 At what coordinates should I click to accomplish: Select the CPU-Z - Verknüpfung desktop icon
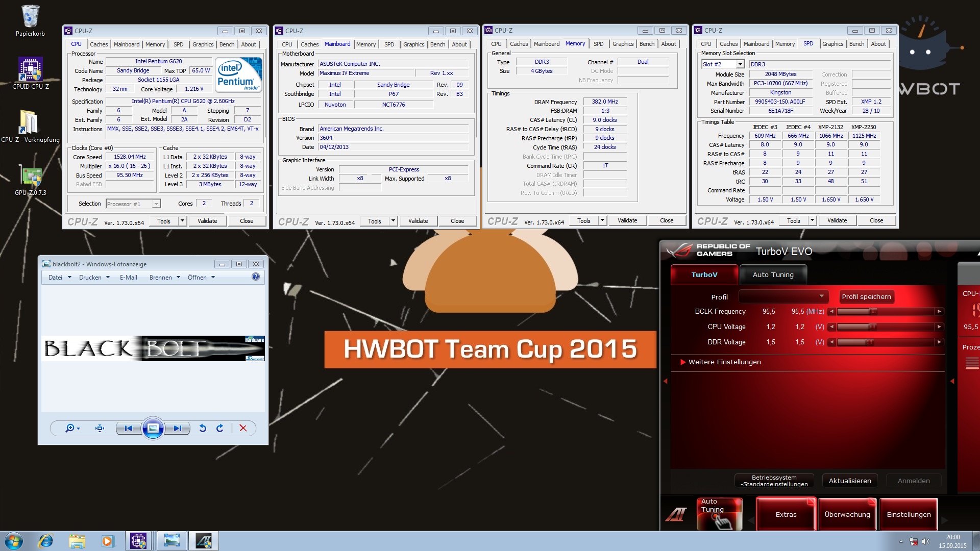[30, 126]
